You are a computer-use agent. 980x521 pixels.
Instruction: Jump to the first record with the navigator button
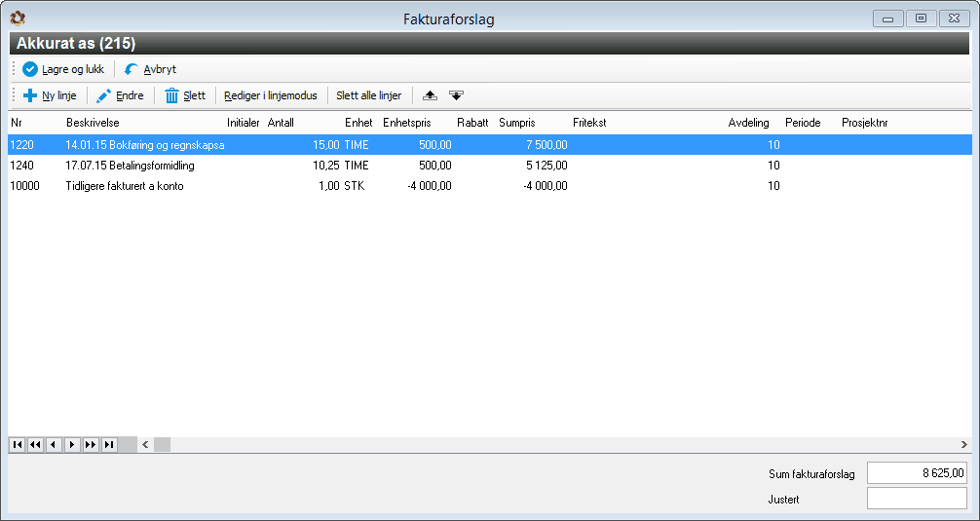coord(17,444)
